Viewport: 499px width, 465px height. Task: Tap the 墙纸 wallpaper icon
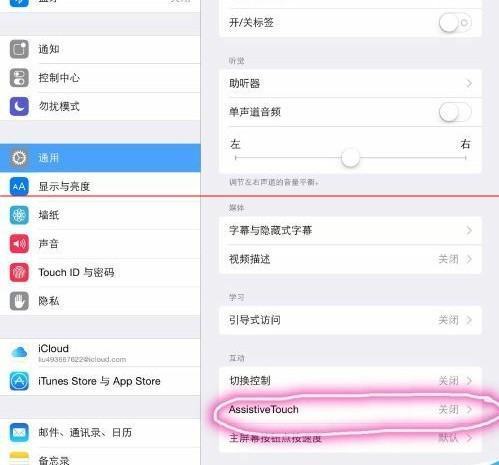coord(19,215)
